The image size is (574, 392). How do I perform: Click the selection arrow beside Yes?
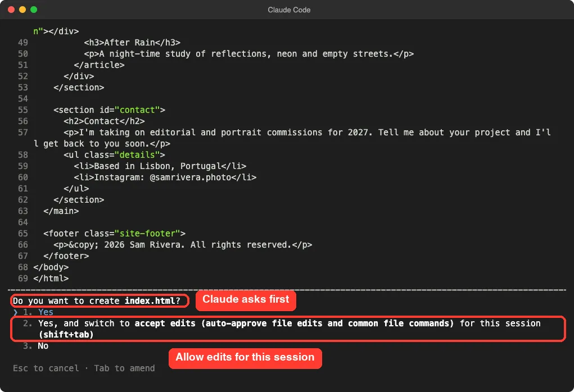pos(15,312)
